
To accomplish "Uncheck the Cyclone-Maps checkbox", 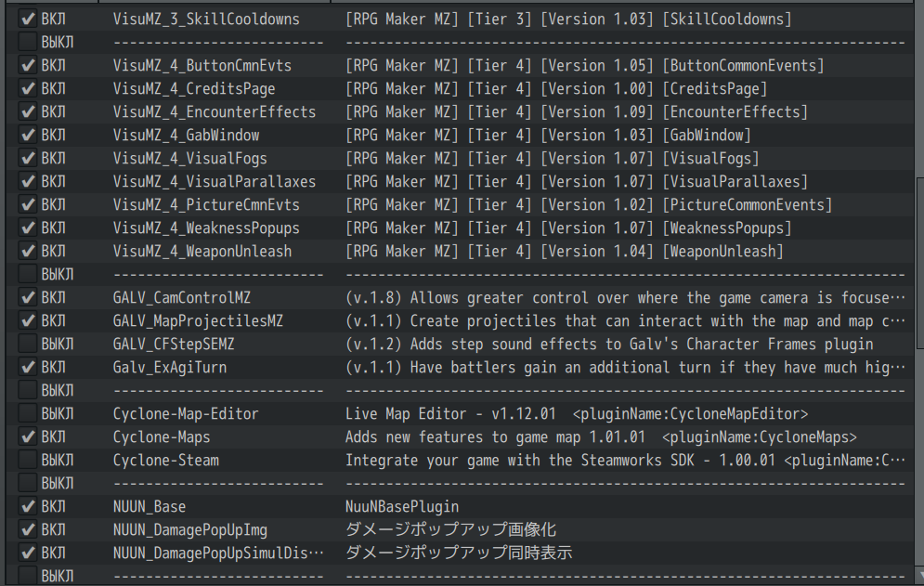I will coord(28,436).
